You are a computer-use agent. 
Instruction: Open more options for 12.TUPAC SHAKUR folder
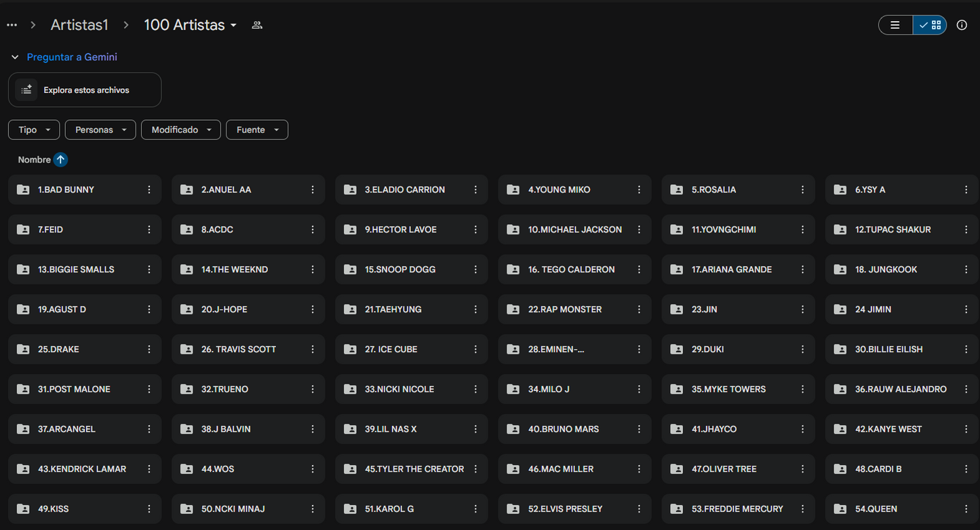(966, 230)
